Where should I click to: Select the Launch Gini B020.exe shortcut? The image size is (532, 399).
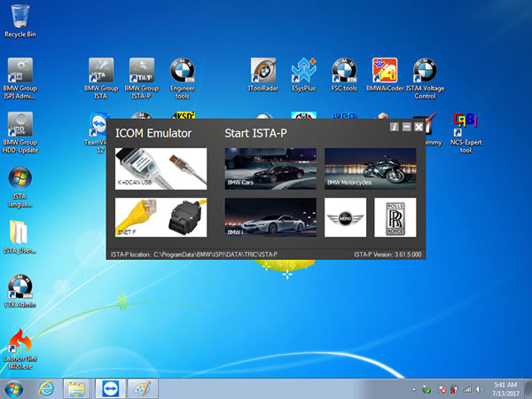20,349
